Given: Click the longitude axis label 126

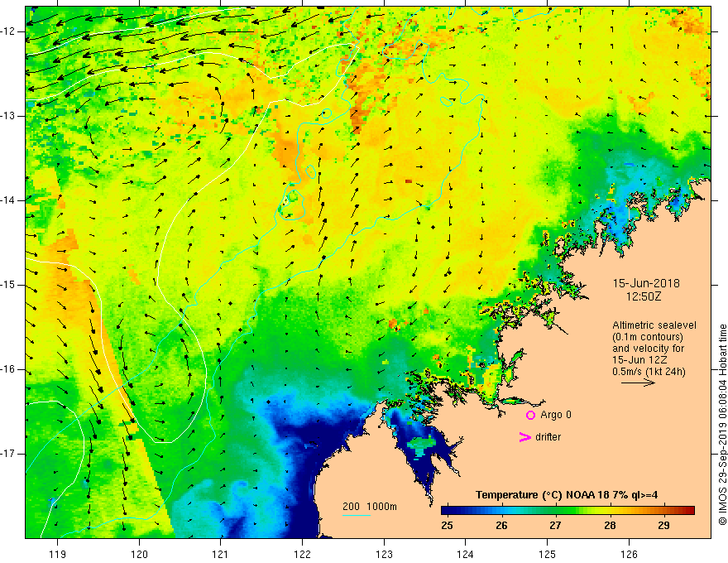Looking at the screenshot, I should [x=629, y=554].
